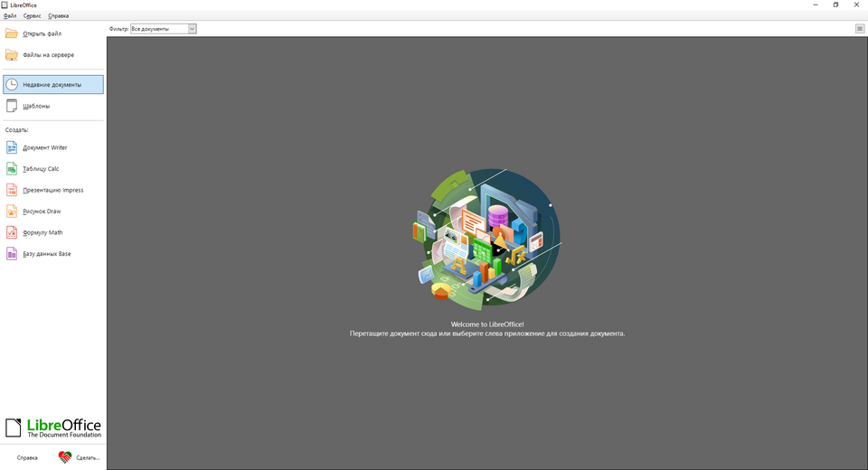Click the Math formula icon
868x470 pixels.
[12, 232]
